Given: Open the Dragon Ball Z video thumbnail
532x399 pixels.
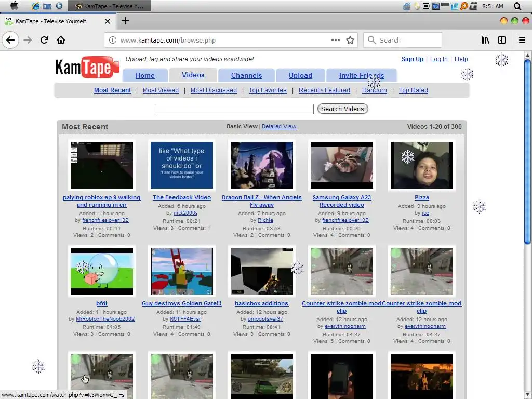Looking at the screenshot, I should [x=262, y=165].
